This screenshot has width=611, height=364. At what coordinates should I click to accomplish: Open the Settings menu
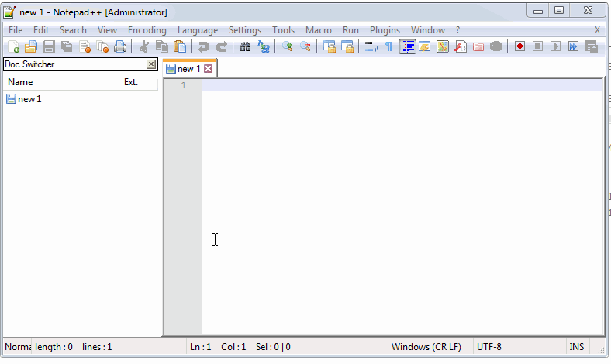(245, 30)
